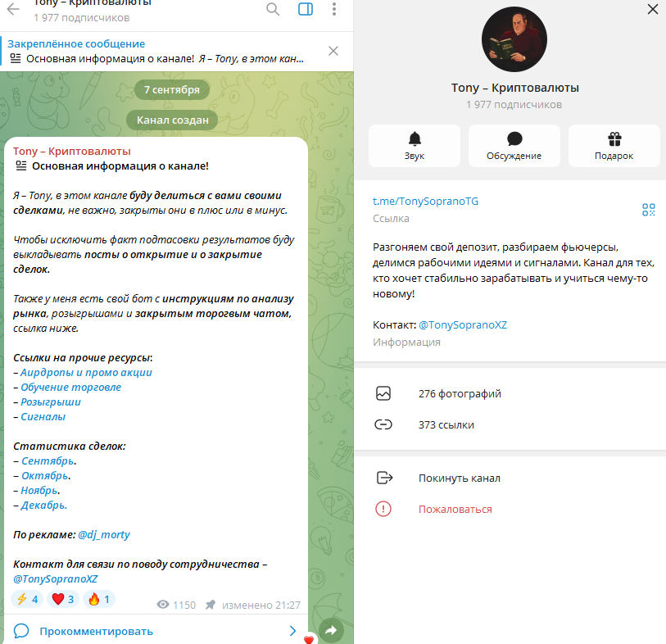
Task: Click the fire reaction on the post
Action: (99, 599)
